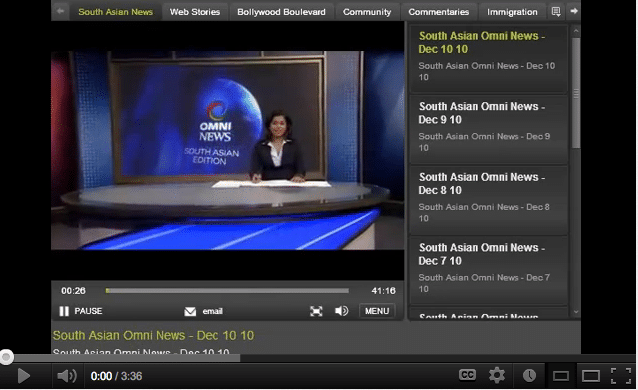638x390 pixels.
Task: Open the MENU button in the player
Action: [x=377, y=311]
